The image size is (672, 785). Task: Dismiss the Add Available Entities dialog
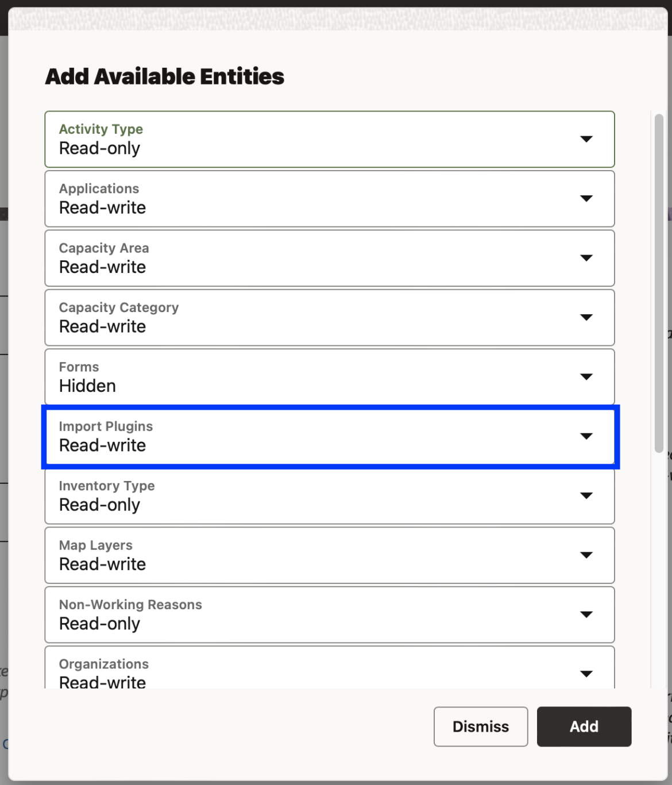(480, 726)
